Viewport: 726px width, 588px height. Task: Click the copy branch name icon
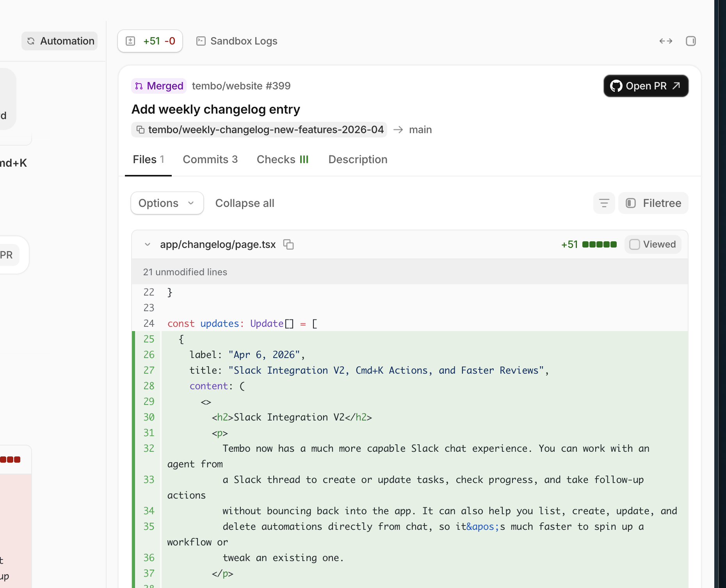tap(141, 130)
